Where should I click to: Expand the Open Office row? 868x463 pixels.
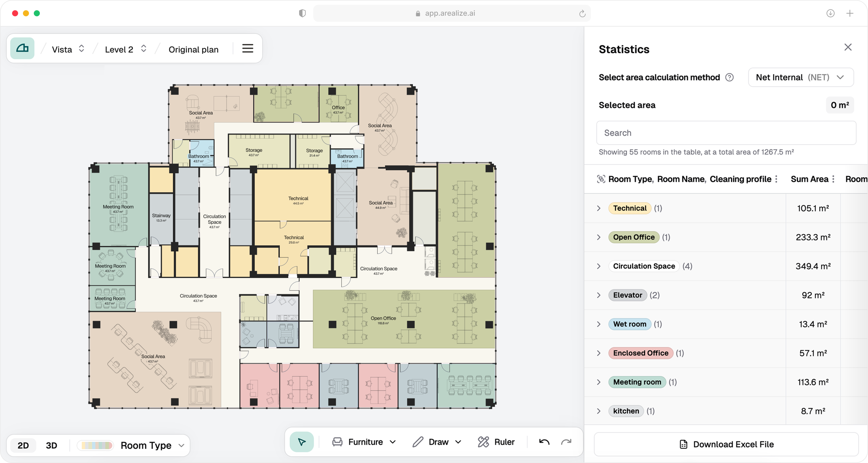[599, 237]
